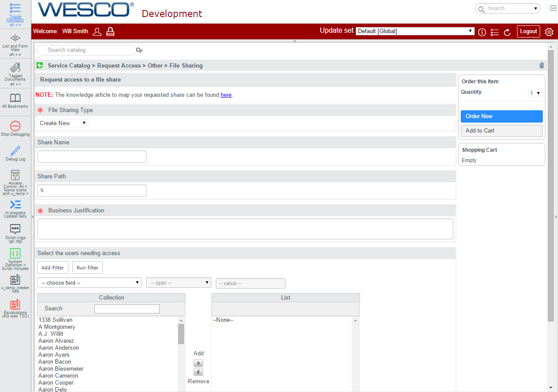Open In progress Update Sets bookmark
The width and height of the screenshot is (558, 392).
(x=15, y=205)
